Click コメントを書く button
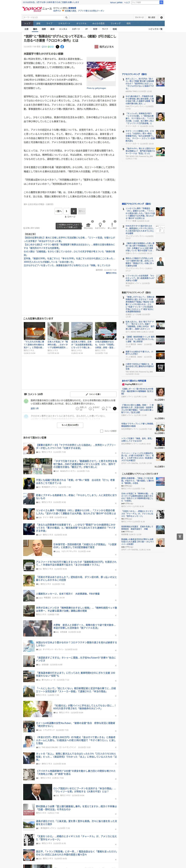The image size is (186, 868). [93, 394]
